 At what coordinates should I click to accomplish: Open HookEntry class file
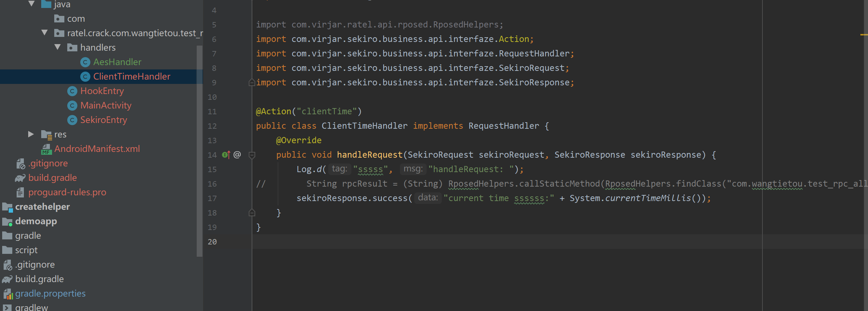tap(102, 91)
